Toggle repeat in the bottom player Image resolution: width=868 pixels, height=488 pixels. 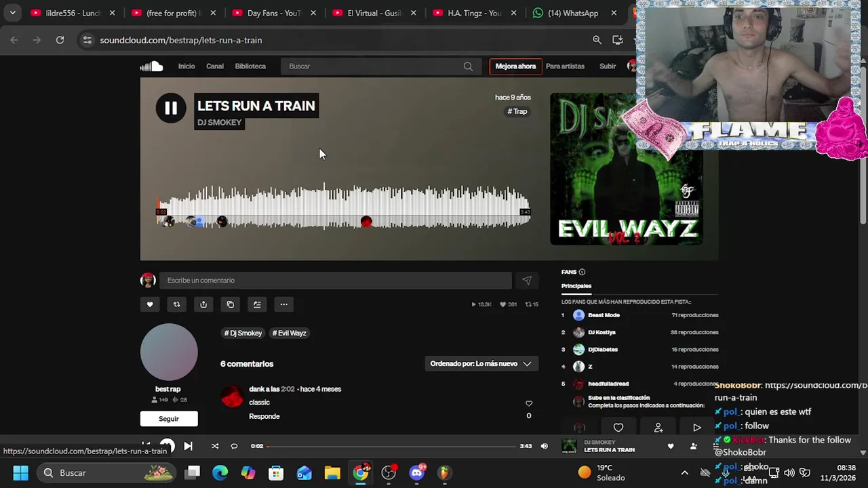click(x=234, y=446)
